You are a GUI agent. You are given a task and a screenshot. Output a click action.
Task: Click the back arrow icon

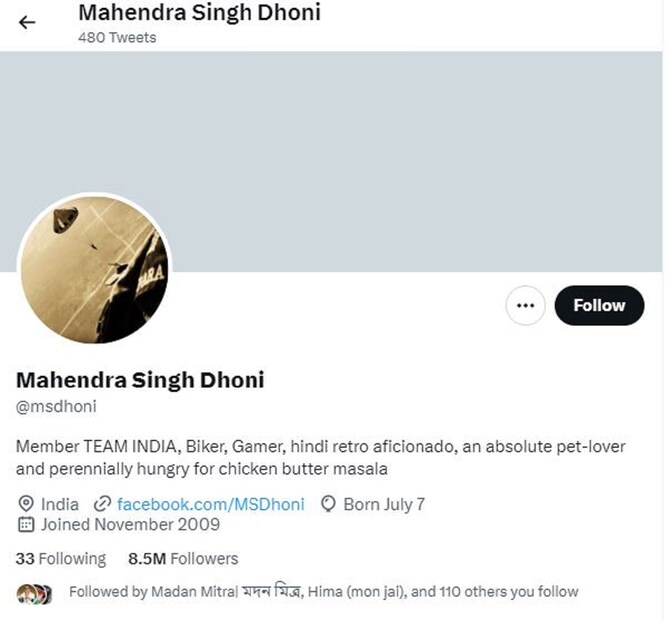click(27, 22)
